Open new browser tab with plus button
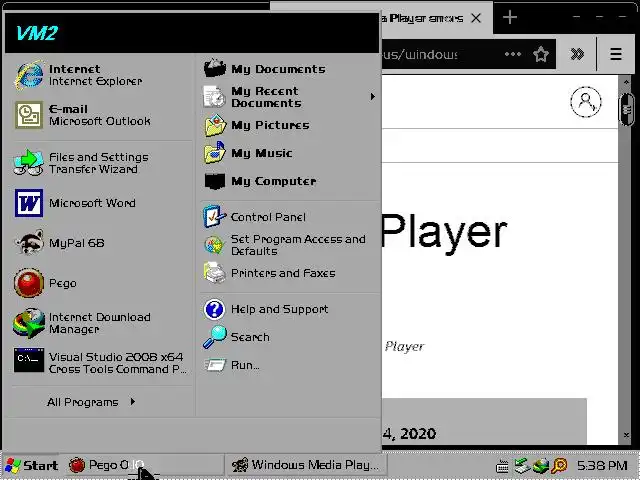This screenshot has height=480, width=640. (510, 18)
